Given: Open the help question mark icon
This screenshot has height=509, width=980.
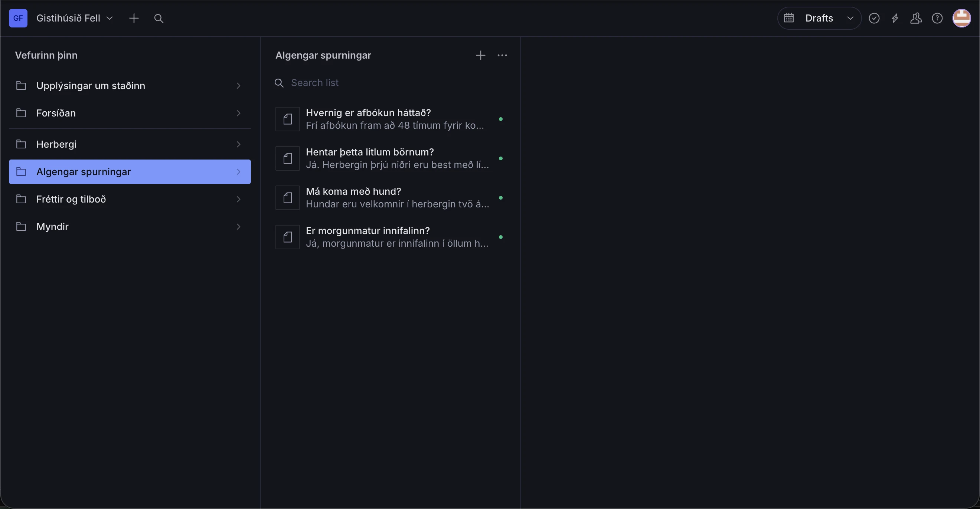Looking at the screenshot, I should pos(937,18).
